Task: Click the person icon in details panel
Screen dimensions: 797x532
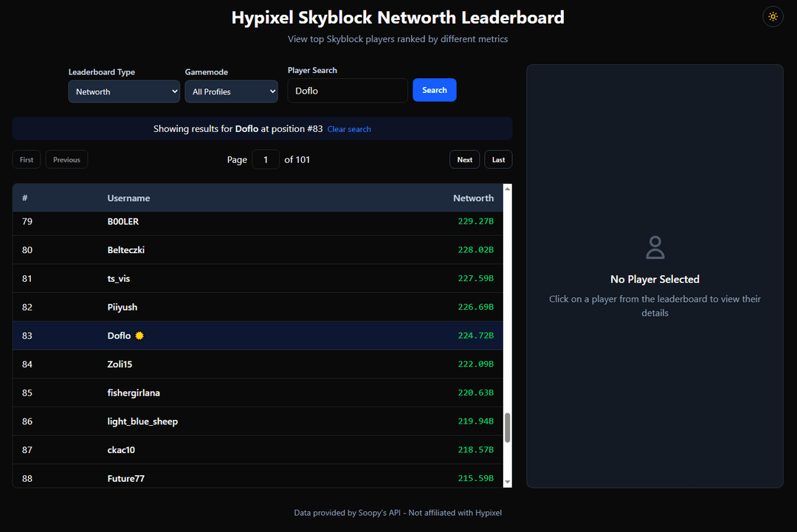Action: click(x=655, y=247)
